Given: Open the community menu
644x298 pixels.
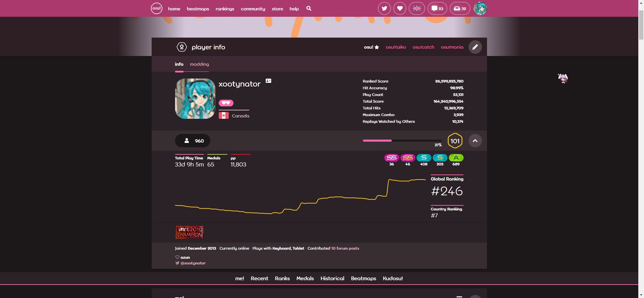Looking at the screenshot, I should pyautogui.click(x=253, y=9).
